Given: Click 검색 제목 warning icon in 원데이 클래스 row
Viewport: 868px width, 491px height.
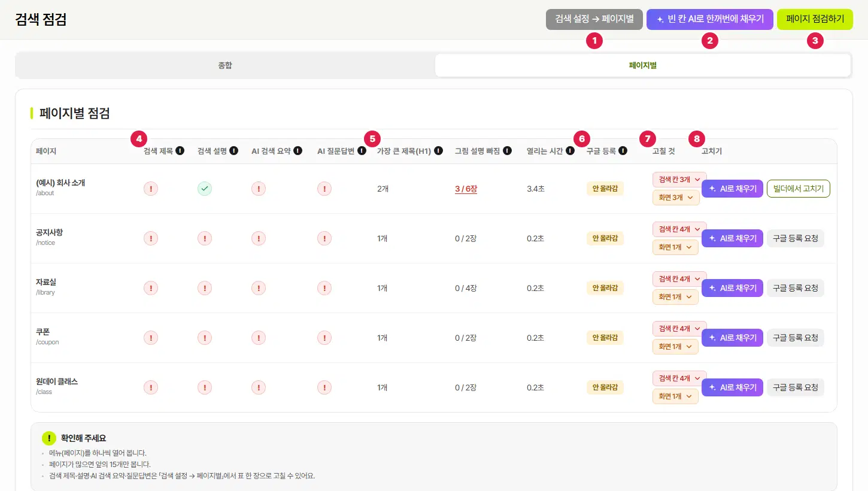Looking at the screenshot, I should point(151,387).
